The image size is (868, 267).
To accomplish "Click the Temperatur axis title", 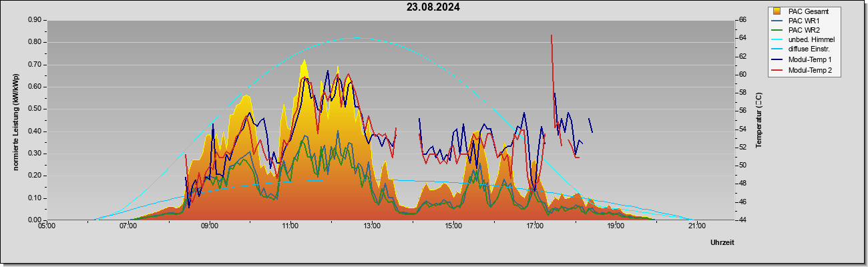I will click(x=758, y=120).
